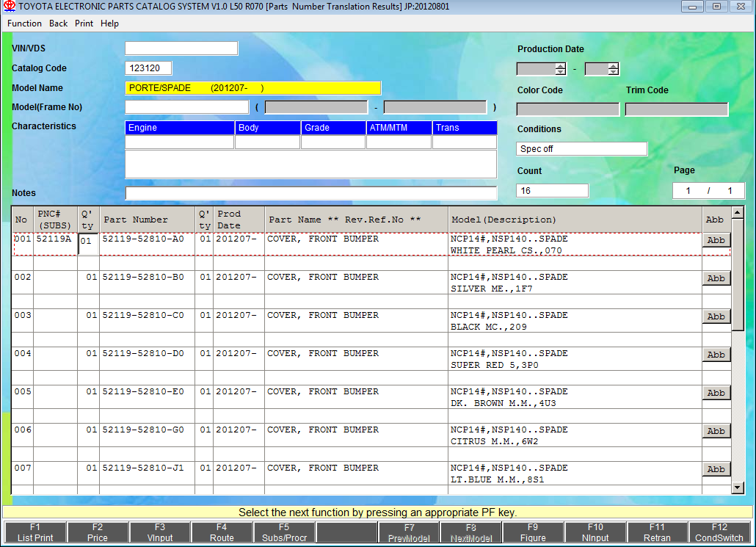
Task: Click the F5 Subs/Procr button
Action: click(284, 532)
